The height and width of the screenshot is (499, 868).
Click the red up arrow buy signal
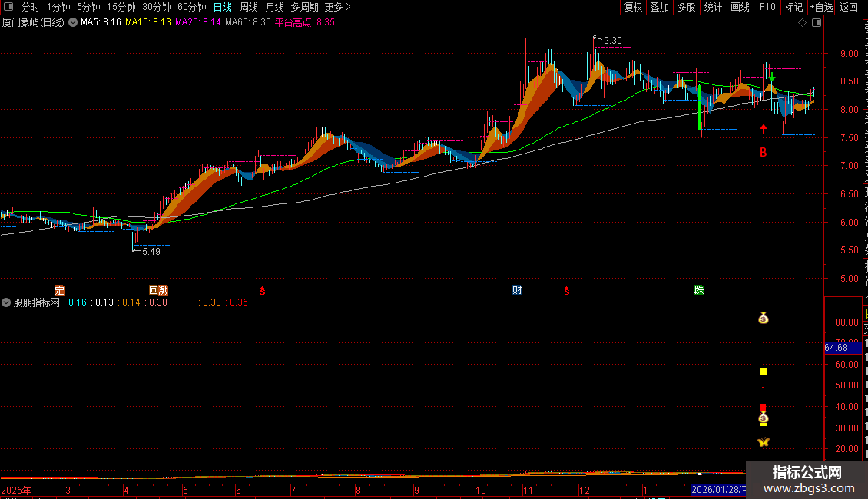tap(764, 129)
